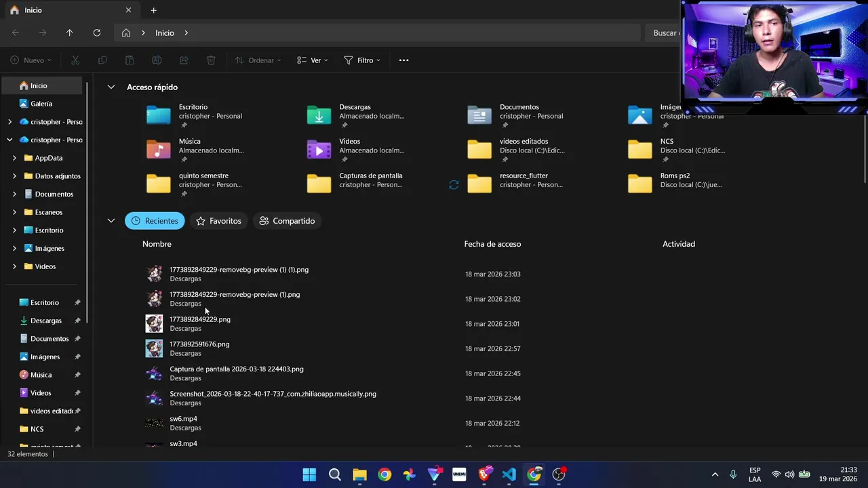Click the Share icon in toolbar
This screenshot has width=868, height=488.
point(184,60)
